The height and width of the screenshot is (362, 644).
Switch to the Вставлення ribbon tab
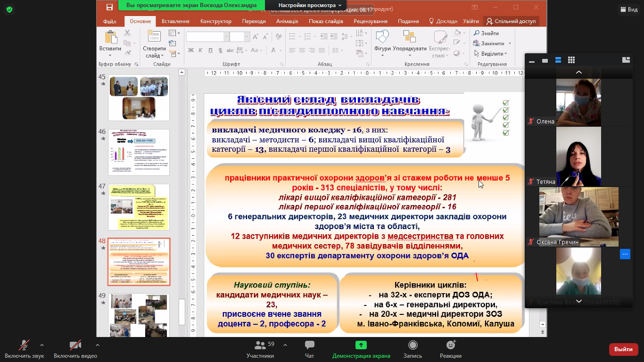175,21
